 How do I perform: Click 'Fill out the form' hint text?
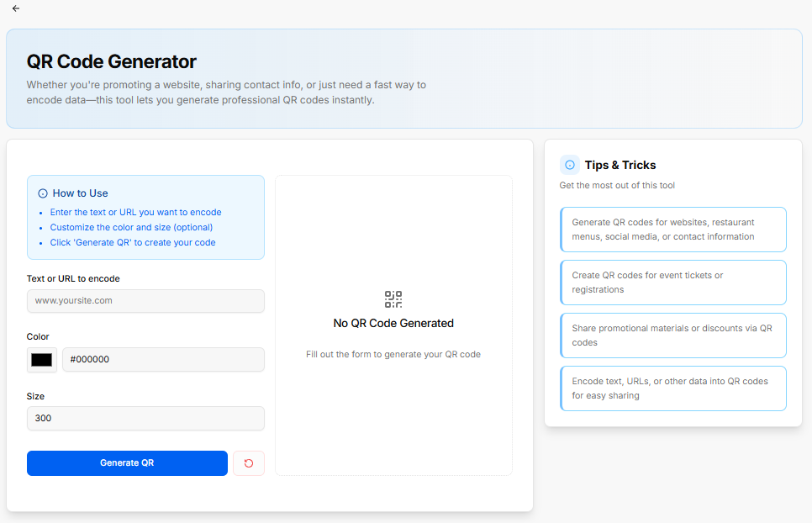(x=393, y=354)
